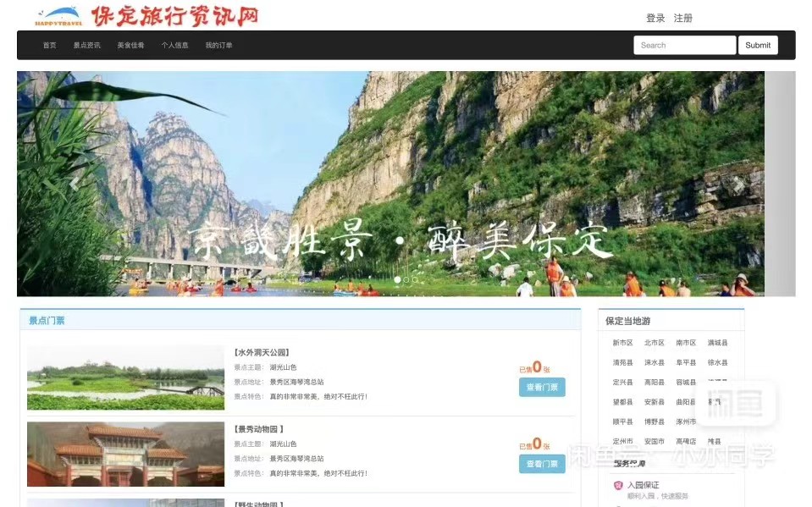Click the 注册 link
Screen dimensions: 812x507
tap(683, 18)
